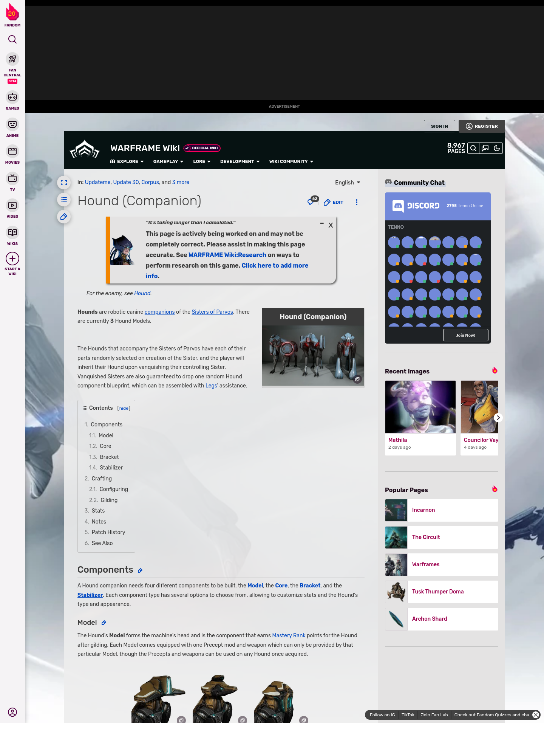Screen dimensions: 544x756
Task: Open the more actions kebab menu
Action: tap(356, 202)
